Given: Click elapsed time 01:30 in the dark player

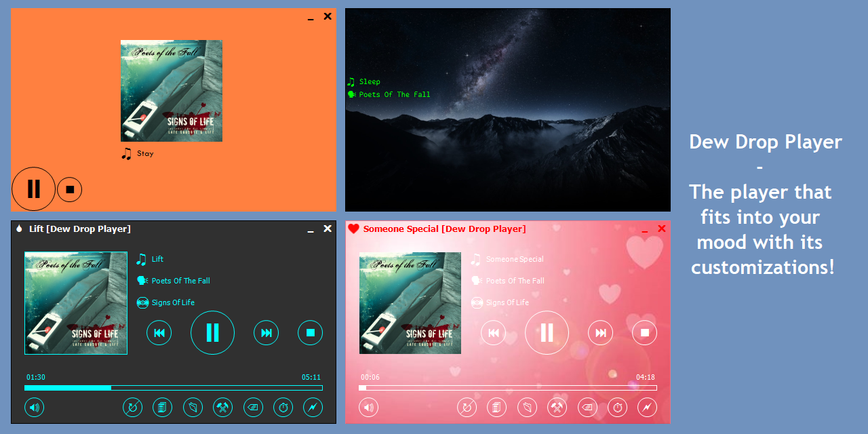Looking at the screenshot, I should click(36, 377).
